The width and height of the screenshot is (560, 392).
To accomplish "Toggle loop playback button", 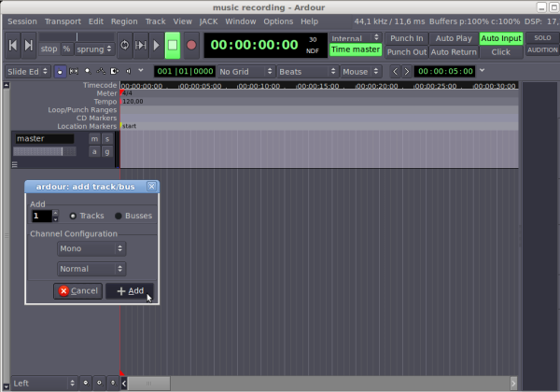I will tap(125, 46).
